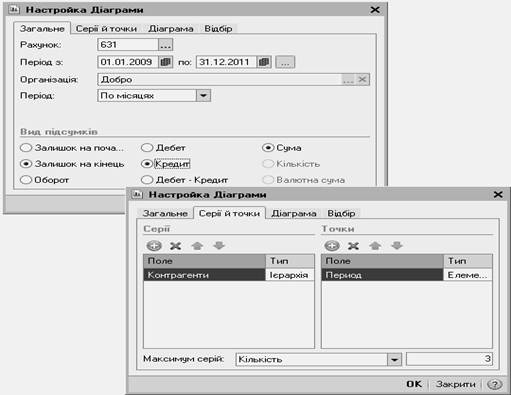
Task: Move the point down in the Точки toolbar
Action: [397, 246]
